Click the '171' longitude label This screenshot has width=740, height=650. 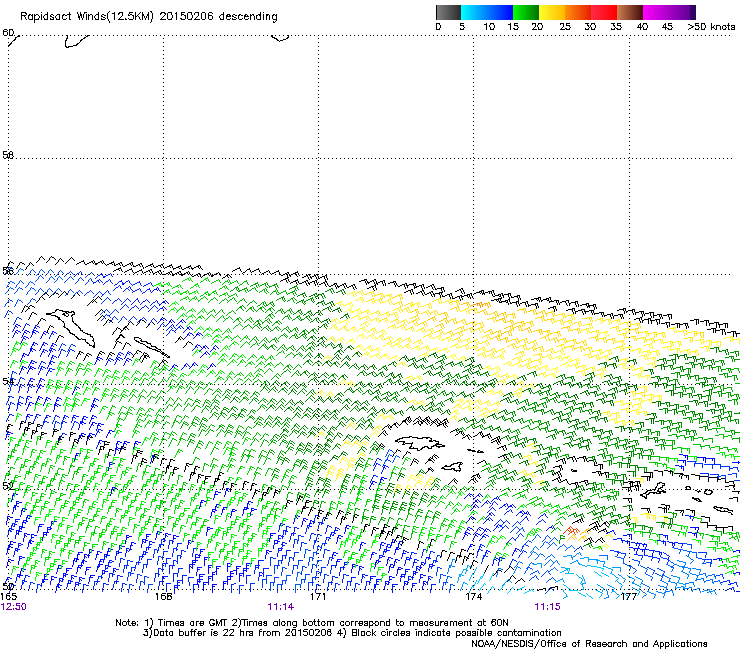[318, 596]
